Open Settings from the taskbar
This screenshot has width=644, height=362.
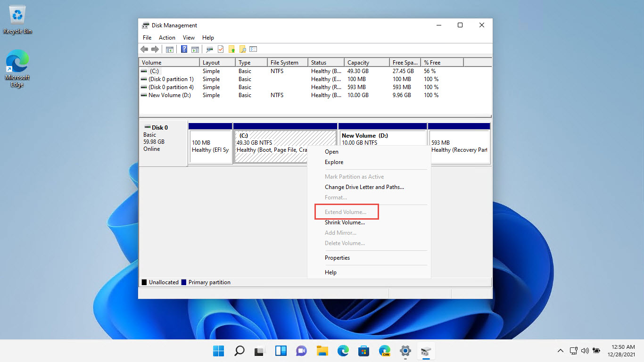[405, 351]
